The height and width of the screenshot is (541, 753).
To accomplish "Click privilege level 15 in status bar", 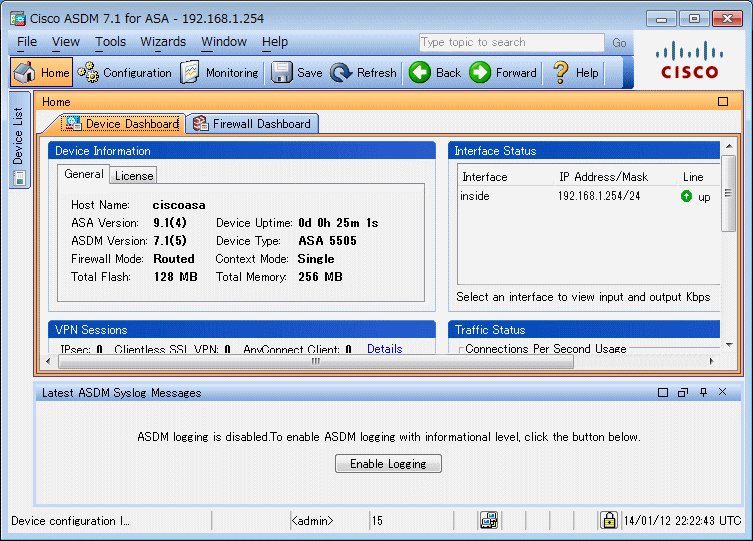I will coord(377,521).
